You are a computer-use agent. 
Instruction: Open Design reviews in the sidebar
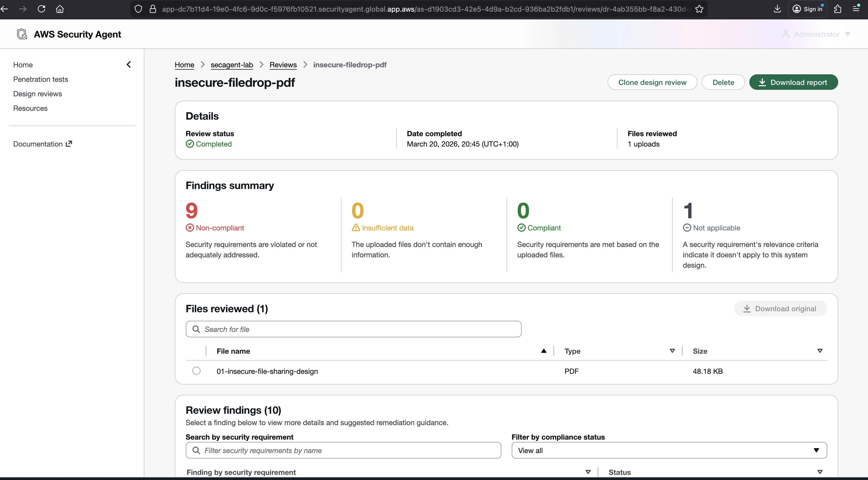[x=37, y=93]
